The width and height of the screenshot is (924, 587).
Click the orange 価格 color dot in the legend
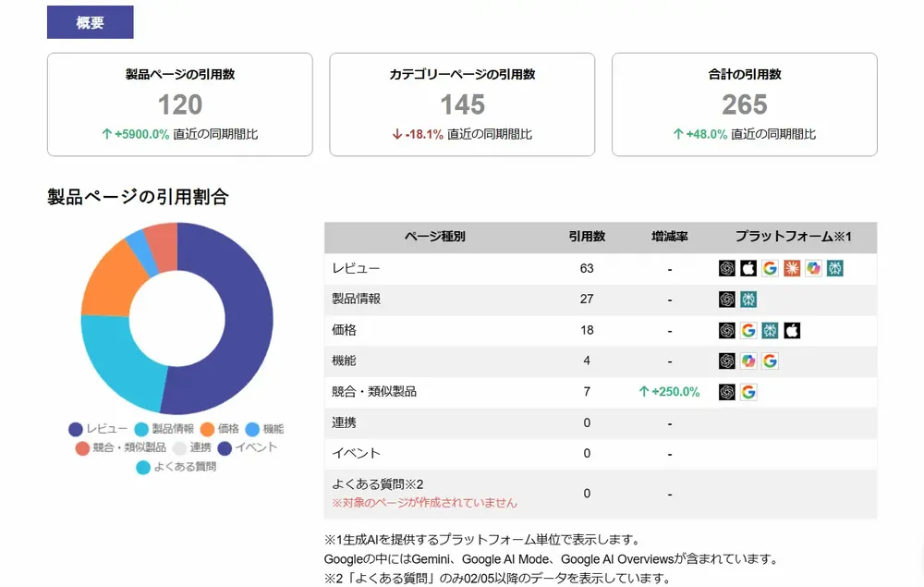(209, 429)
